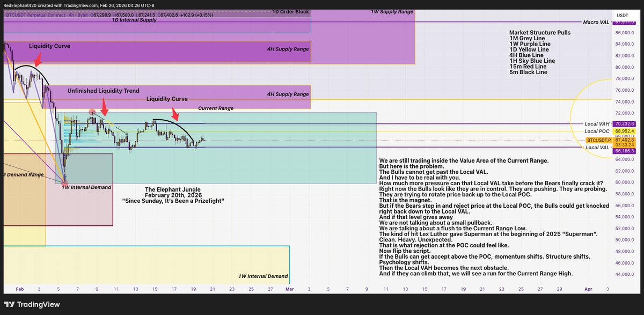
Task: Click the '4H Blue Line' legend entry
Action: point(526,55)
